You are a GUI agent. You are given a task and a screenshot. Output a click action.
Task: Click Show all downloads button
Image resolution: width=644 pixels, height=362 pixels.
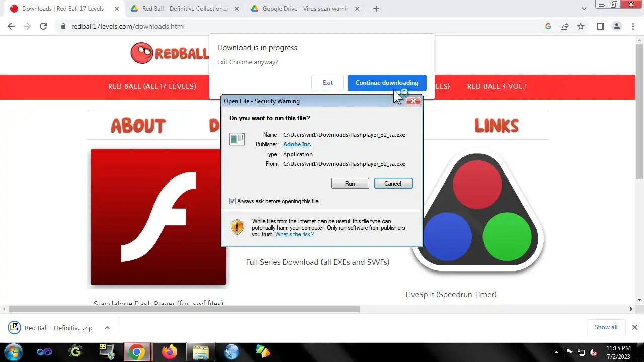[606, 327]
